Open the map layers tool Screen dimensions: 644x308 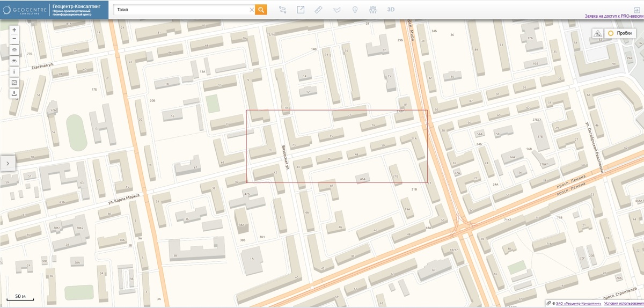(14, 49)
